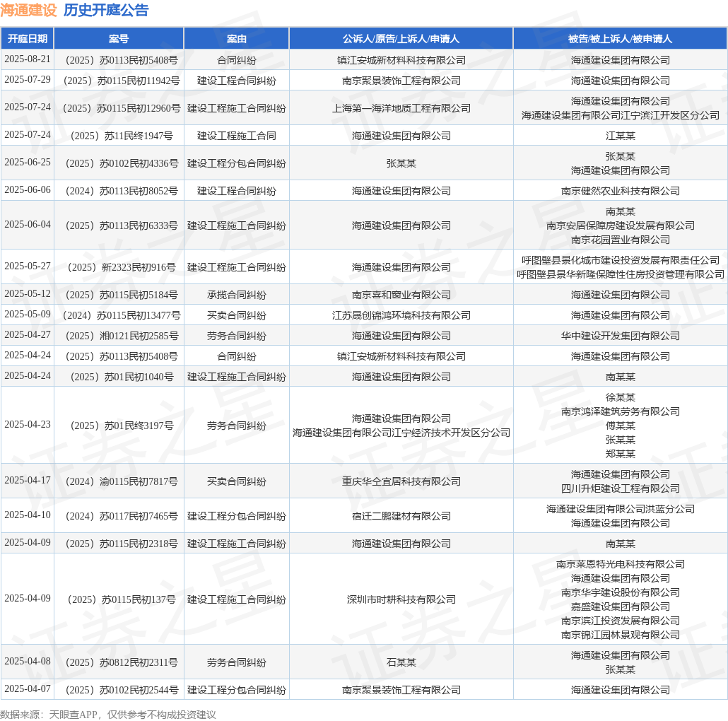Image resolution: width=728 pixels, height=721 pixels.
Task: Click the 海通建设 title text
Action: [x=28, y=10]
